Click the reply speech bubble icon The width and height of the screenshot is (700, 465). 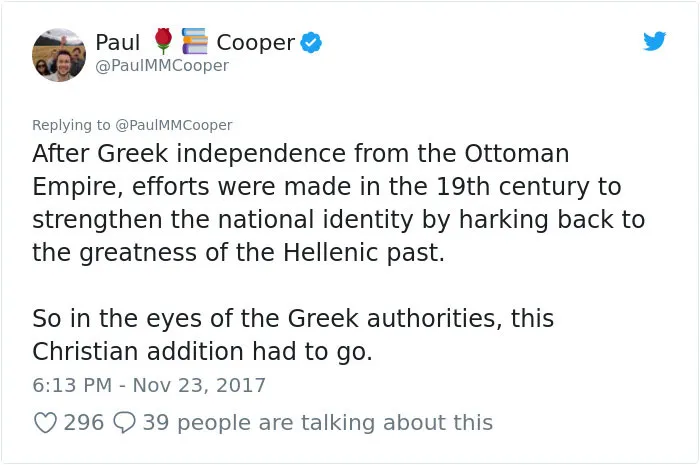pyautogui.click(x=124, y=422)
